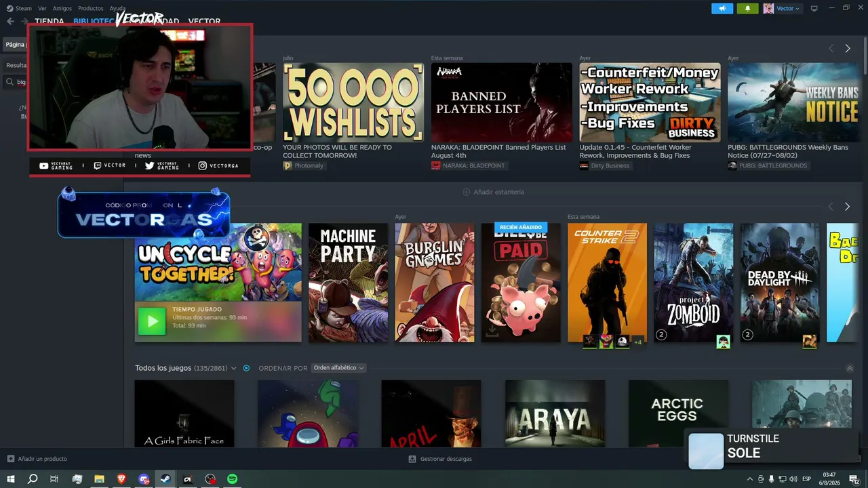The image size is (868, 488).
Task: Click the volume speaker tray icon
Action: coord(793,479)
